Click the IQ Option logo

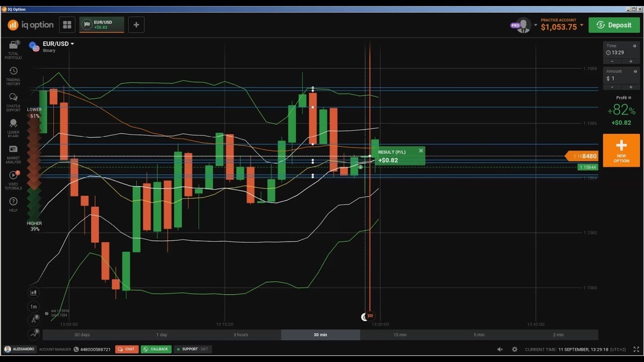pyautogui.click(x=31, y=25)
